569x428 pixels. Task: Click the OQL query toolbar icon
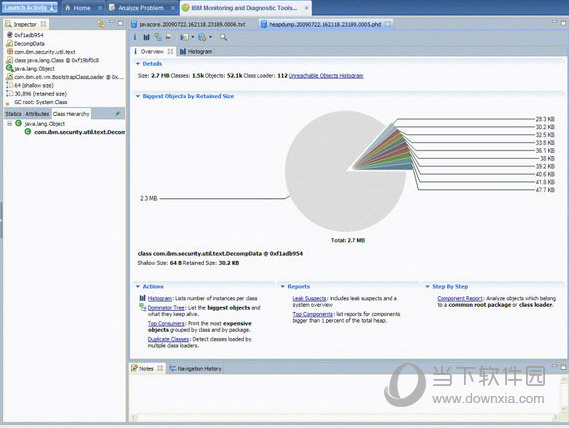(x=169, y=37)
